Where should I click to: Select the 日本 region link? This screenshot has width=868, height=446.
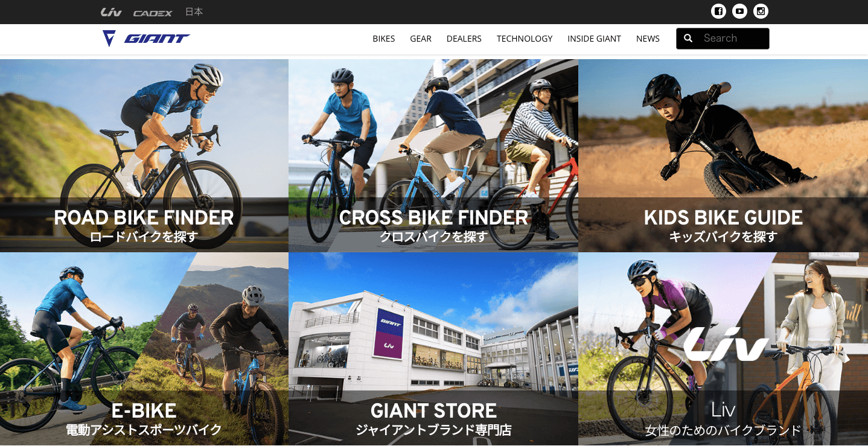pyautogui.click(x=194, y=12)
